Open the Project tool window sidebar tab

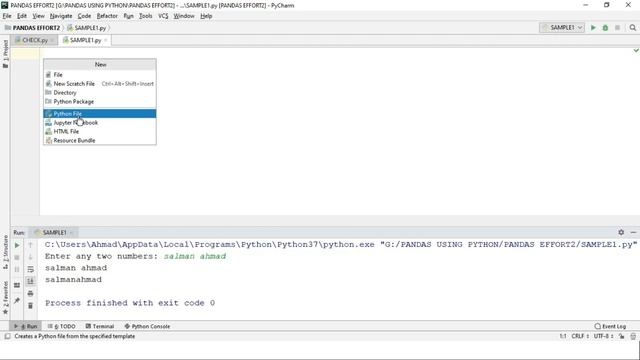point(5,54)
